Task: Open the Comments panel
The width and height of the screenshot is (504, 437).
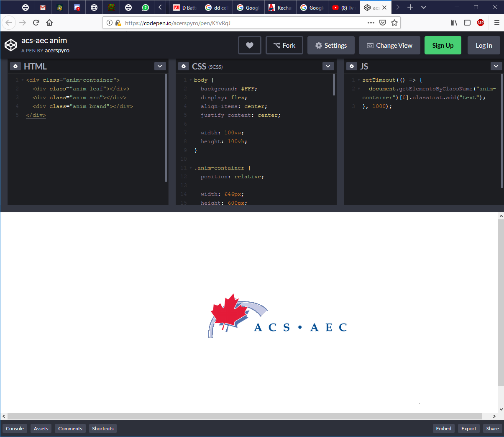Action: click(x=70, y=429)
